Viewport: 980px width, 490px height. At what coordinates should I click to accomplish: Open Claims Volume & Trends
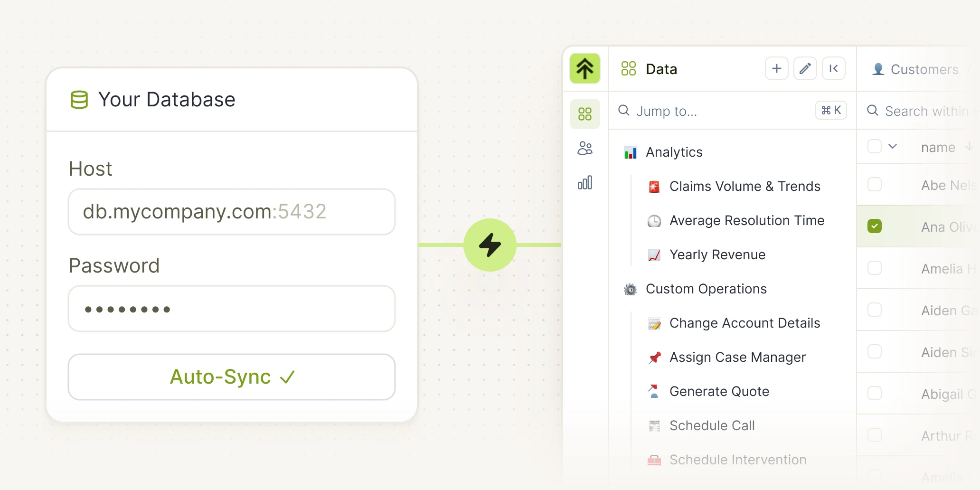744,186
